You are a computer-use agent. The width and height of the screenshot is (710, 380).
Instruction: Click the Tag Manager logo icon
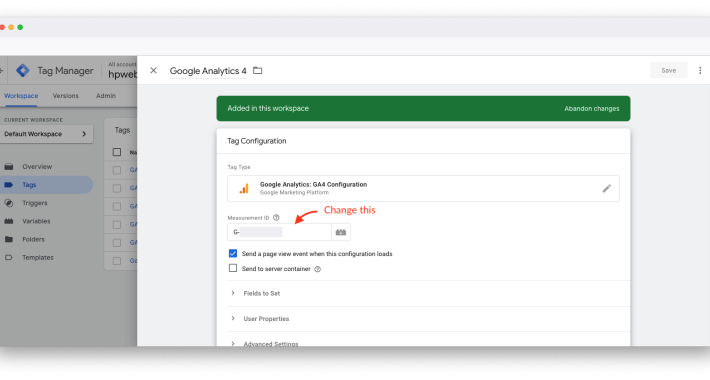[x=23, y=70]
